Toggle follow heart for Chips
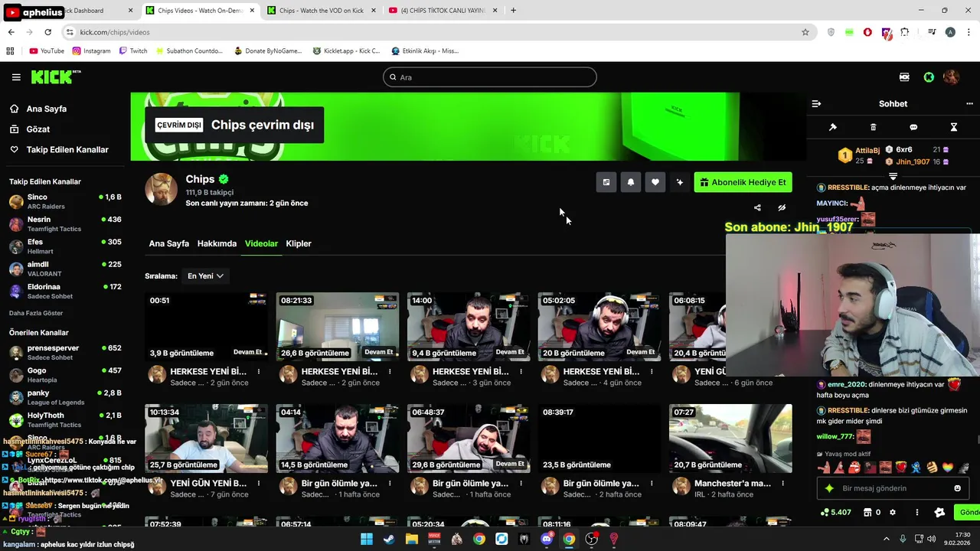The image size is (980, 551). (655, 182)
